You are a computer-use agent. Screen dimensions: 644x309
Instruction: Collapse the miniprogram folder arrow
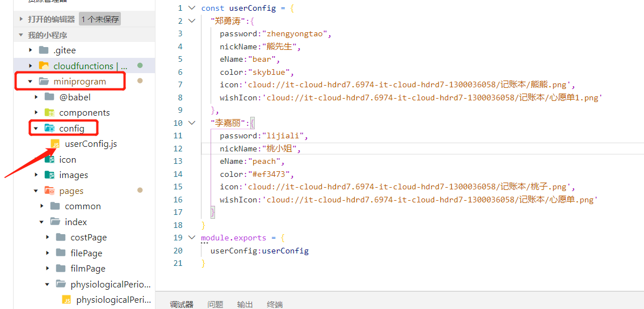click(30, 81)
